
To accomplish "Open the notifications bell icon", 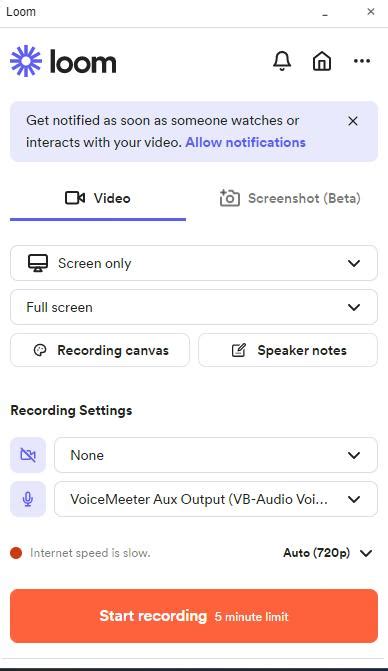I will [282, 61].
